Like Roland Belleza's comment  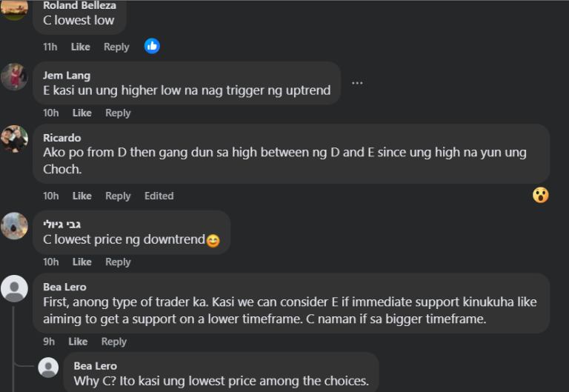coord(81,47)
